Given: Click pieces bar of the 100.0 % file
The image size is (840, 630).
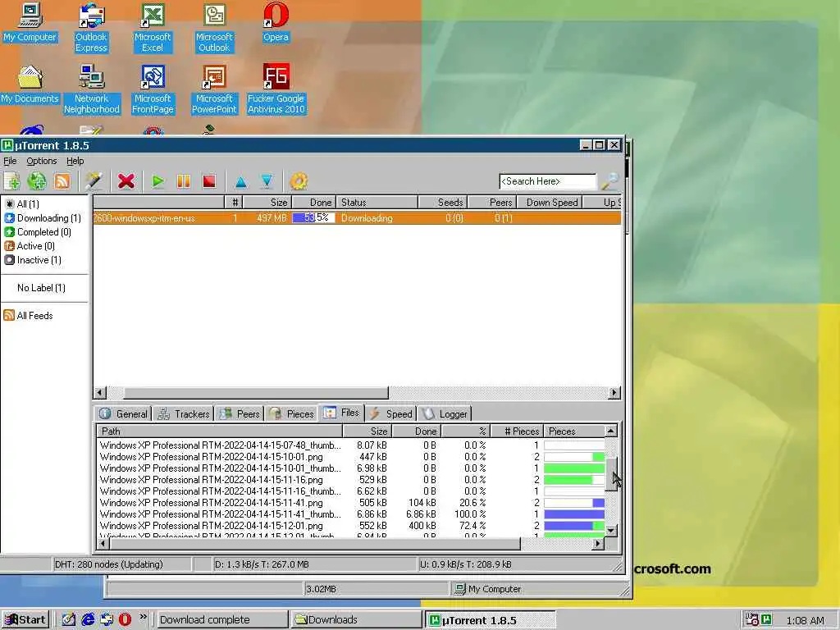Looking at the screenshot, I should click(574, 514).
